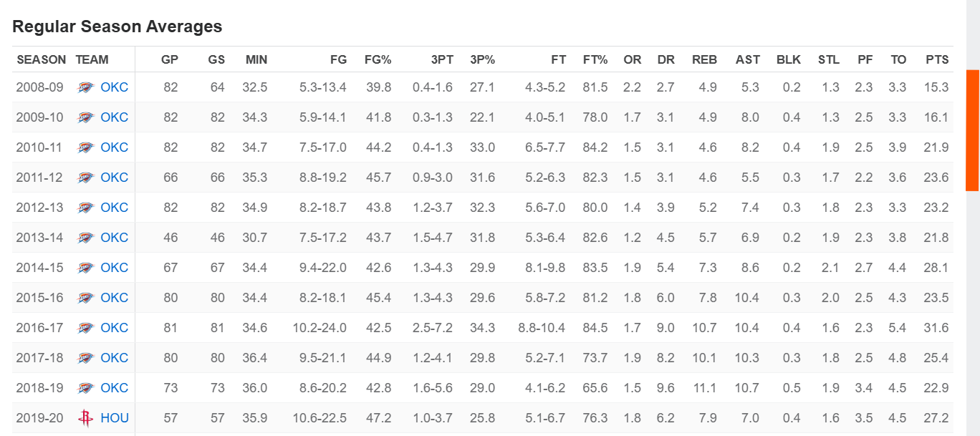This screenshot has width=980, height=436.
Task: Click the AST column header
Action: coord(748,59)
